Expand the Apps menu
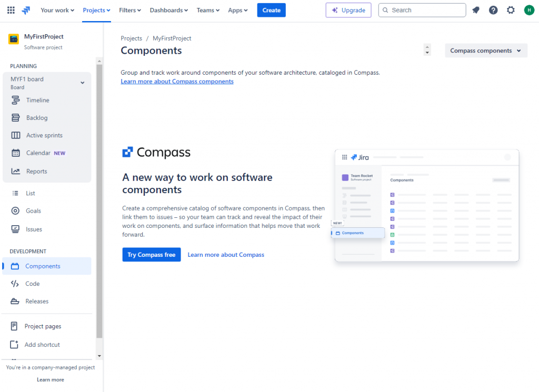The width and height of the screenshot is (539, 392). click(237, 11)
